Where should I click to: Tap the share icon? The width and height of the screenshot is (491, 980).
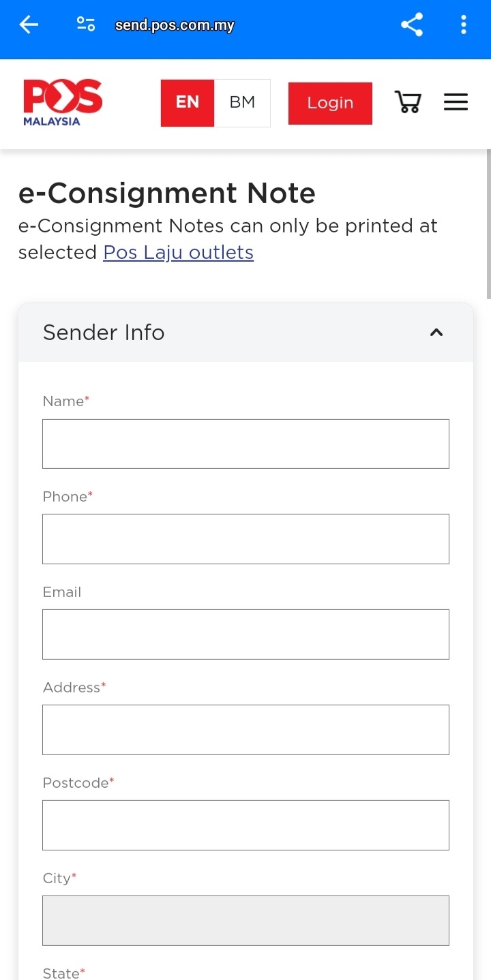pyautogui.click(x=412, y=25)
